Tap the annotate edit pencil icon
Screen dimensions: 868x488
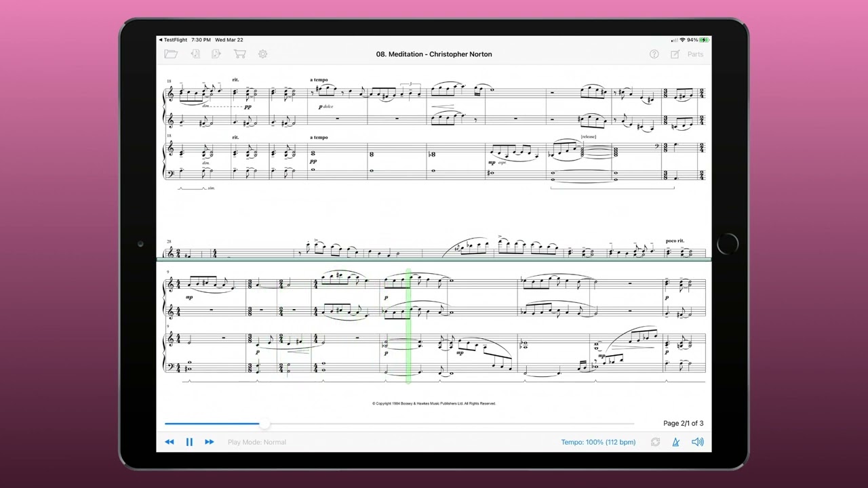coord(675,54)
